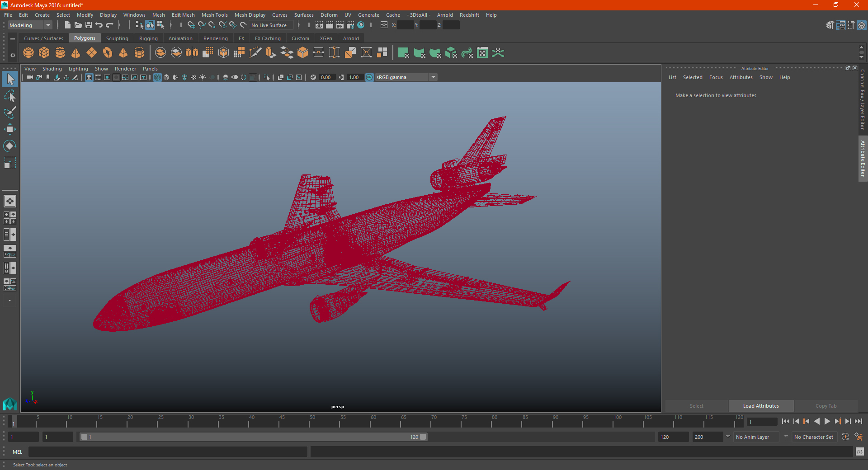The width and height of the screenshot is (868, 470).
Task: Open the Deform menu
Action: pos(329,15)
